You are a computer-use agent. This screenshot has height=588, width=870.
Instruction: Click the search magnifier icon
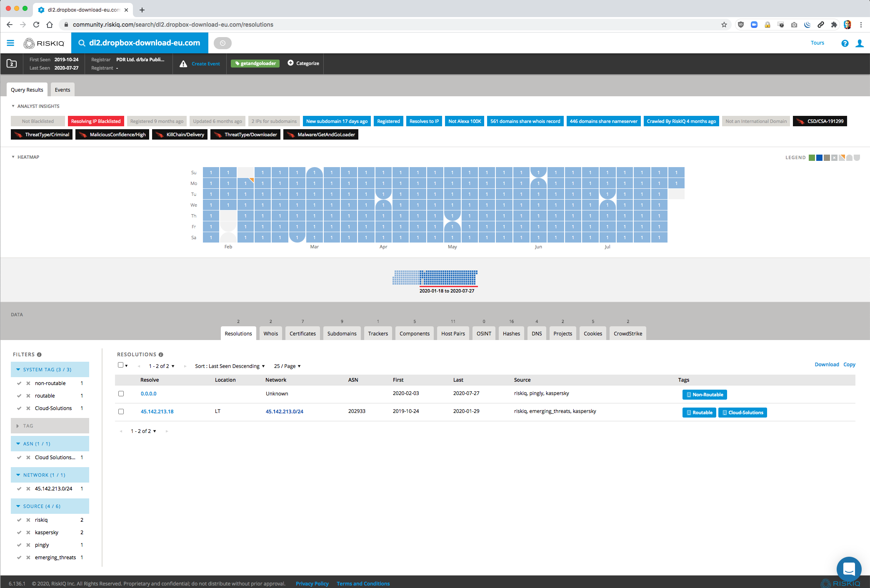click(82, 43)
